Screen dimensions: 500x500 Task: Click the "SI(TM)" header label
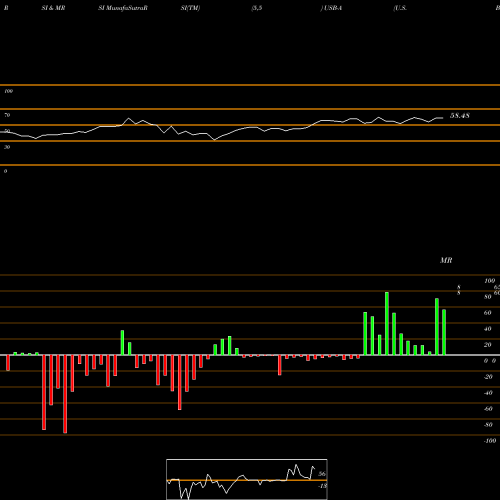point(190,8)
